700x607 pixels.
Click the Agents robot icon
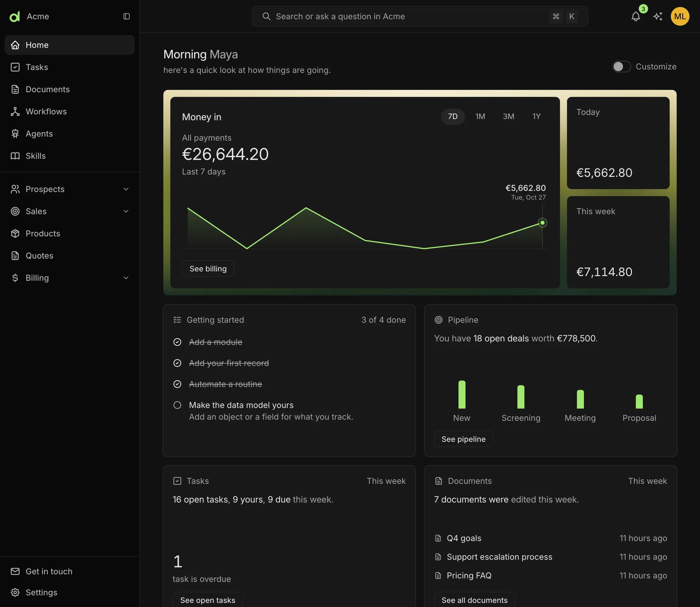click(15, 134)
